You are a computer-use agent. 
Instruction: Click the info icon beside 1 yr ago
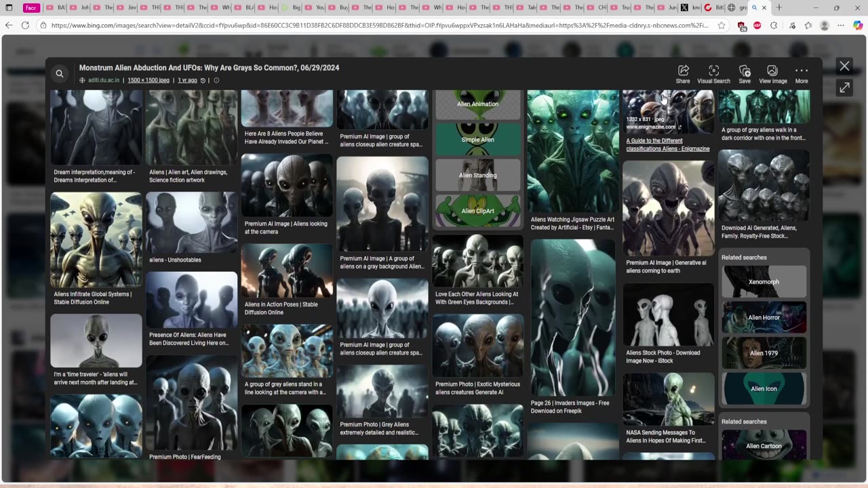[216, 80]
